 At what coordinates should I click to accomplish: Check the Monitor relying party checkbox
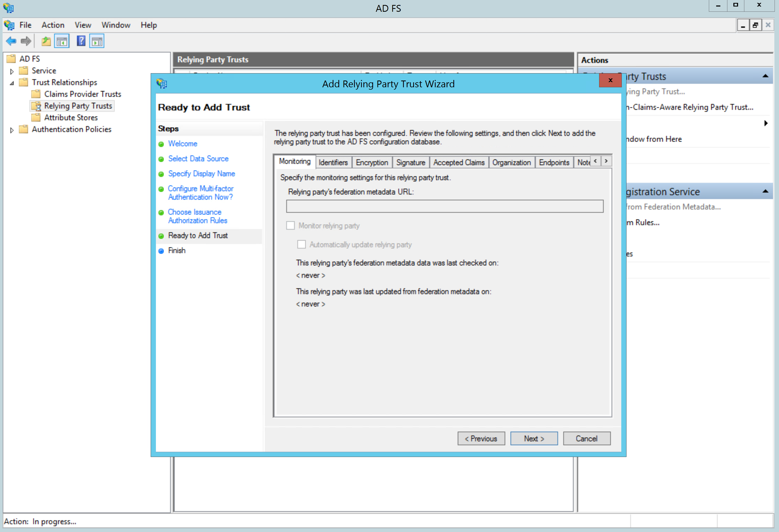(x=290, y=225)
